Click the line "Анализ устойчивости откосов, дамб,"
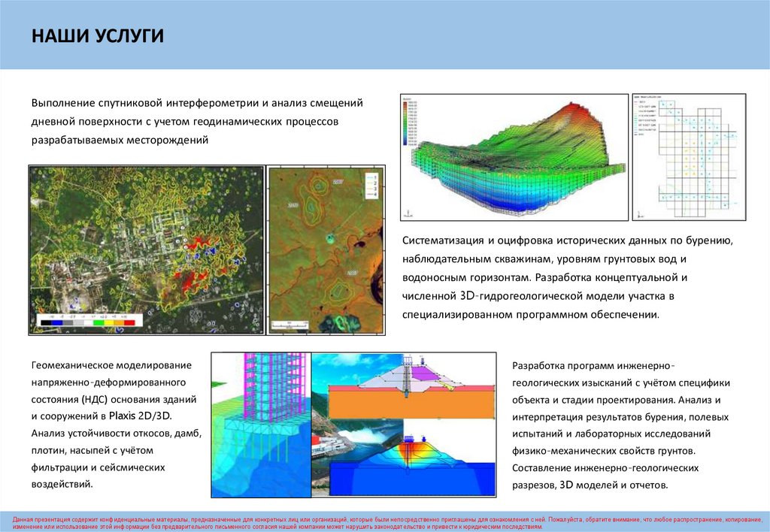 coord(117,434)
